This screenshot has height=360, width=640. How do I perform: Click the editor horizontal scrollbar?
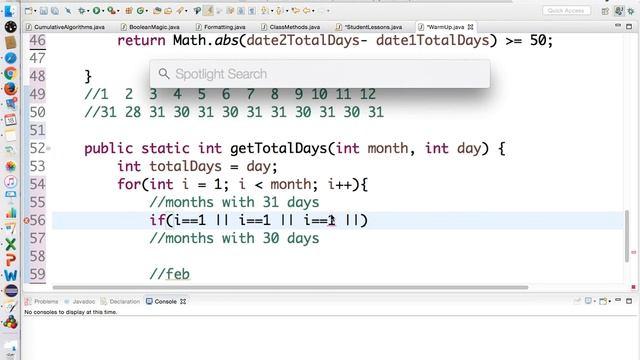(x=291, y=287)
